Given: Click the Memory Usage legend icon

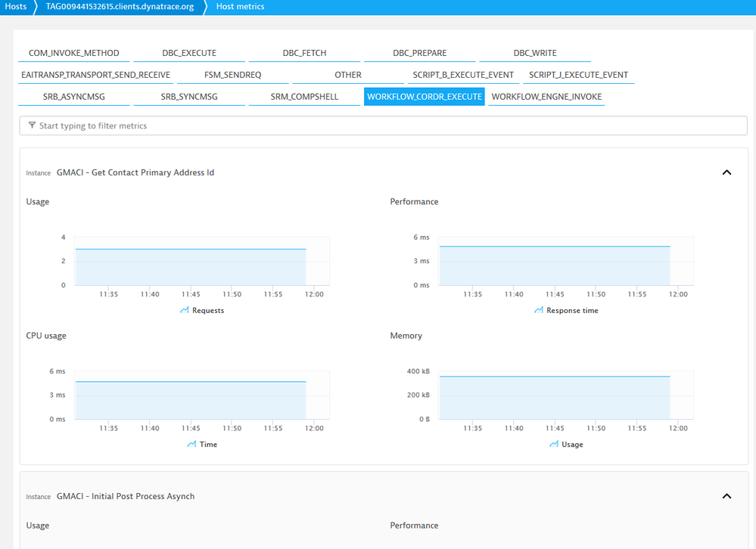Looking at the screenshot, I should click(554, 444).
